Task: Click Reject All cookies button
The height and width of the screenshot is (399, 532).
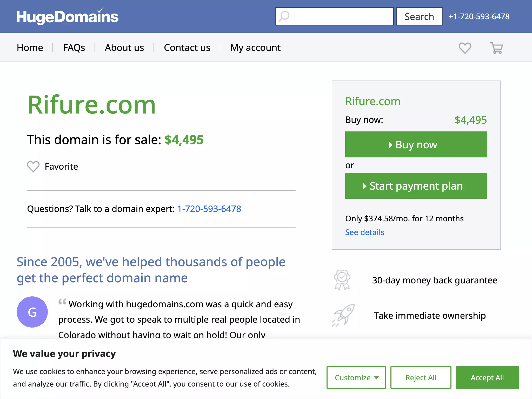Action: pyautogui.click(x=421, y=377)
